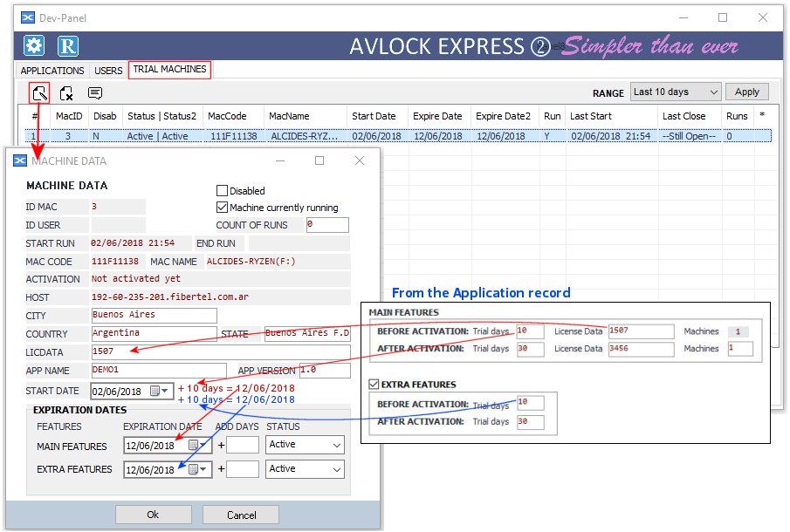
Task: Expand MAIN FEATURES status dropdown
Action: pos(305,445)
